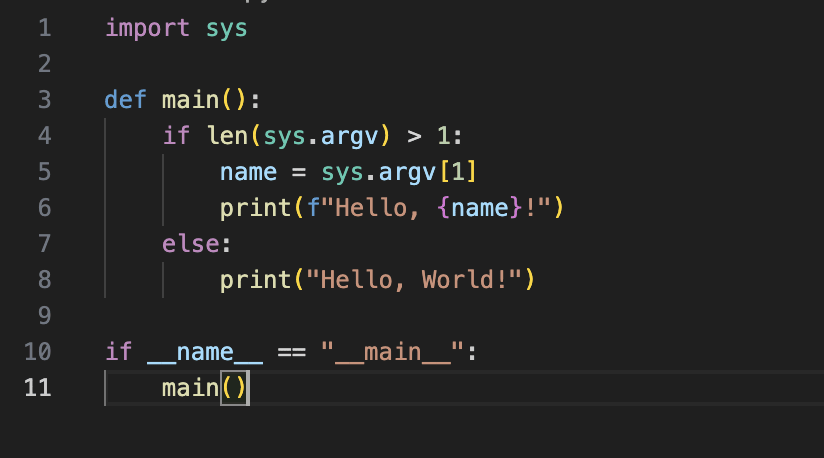The width and height of the screenshot is (824, 458).
Task: Click 'main' in the function definition
Action: (x=190, y=100)
